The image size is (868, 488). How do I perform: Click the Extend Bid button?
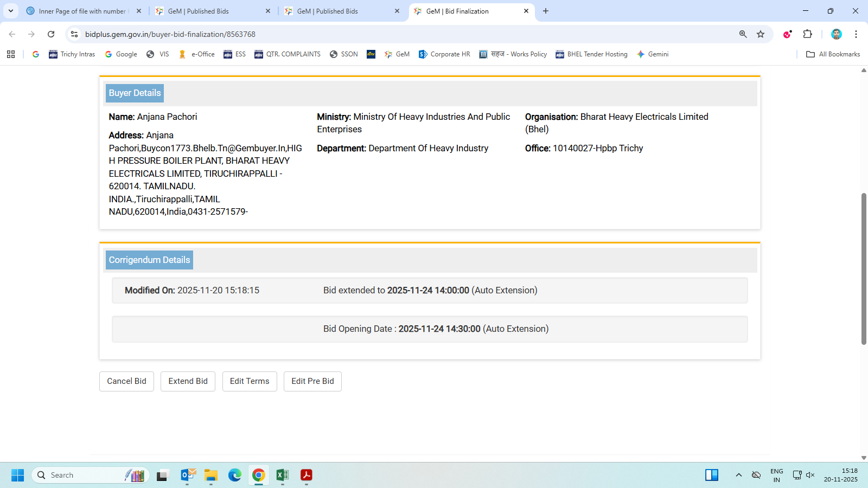pos(188,381)
